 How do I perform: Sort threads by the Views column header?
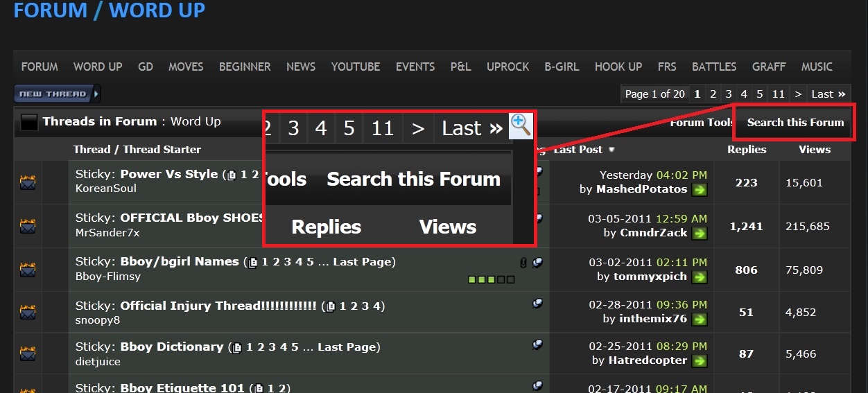pyautogui.click(x=815, y=149)
